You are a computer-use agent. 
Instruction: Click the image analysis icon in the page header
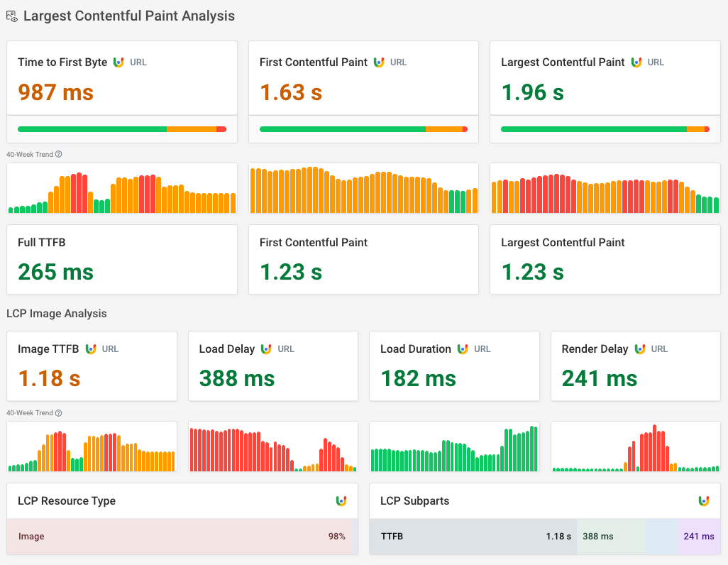click(x=12, y=15)
